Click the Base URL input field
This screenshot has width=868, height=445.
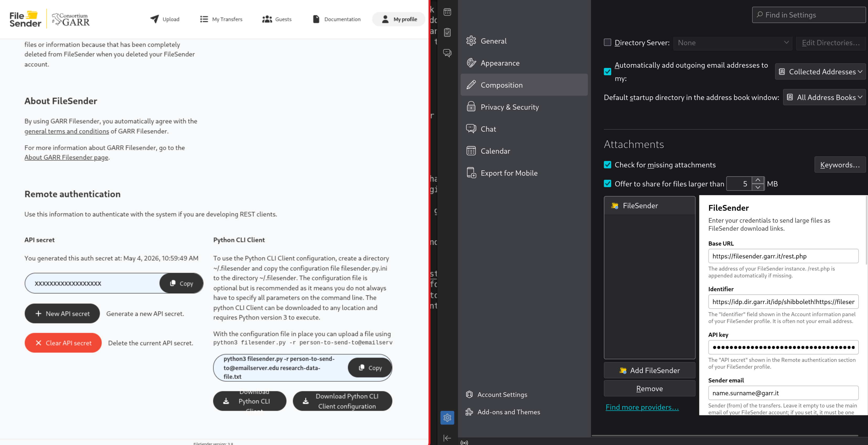tap(783, 256)
